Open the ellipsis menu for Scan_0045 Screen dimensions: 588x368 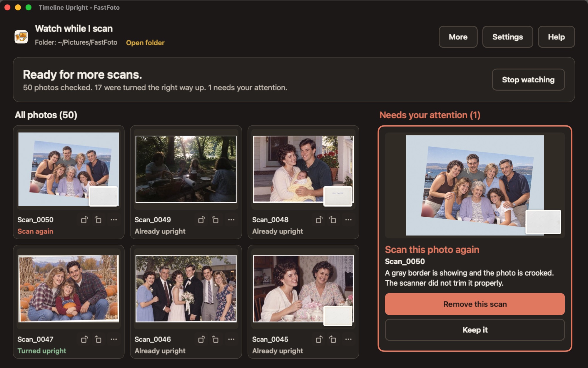[x=348, y=339]
